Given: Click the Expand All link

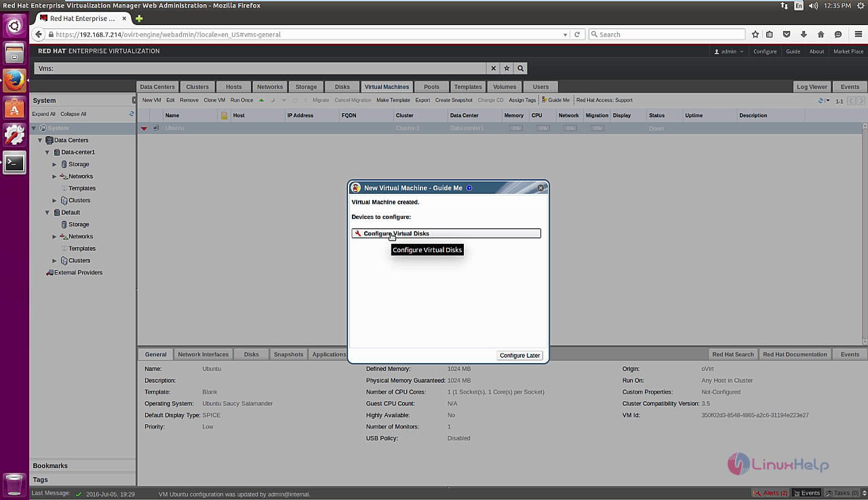Looking at the screenshot, I should tap(44, 114).
